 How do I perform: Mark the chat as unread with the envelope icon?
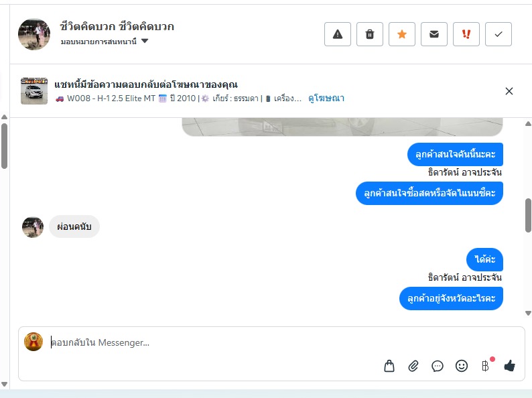coord(434,34)
